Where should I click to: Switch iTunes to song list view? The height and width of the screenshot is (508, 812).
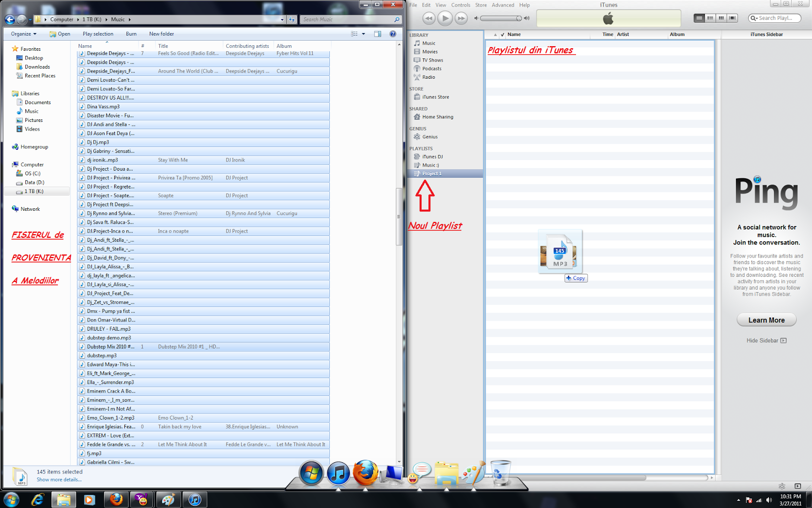(699, 18)
